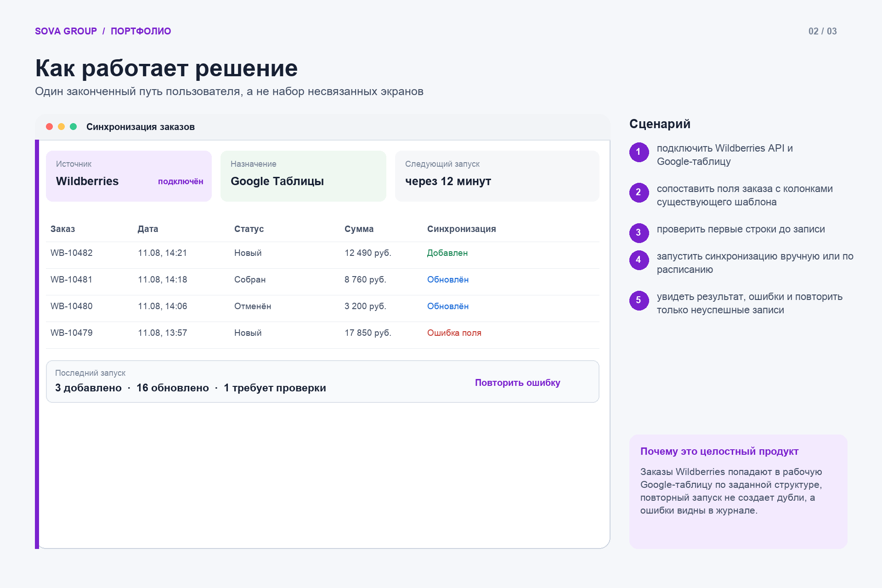Click the step text сопоставить поля заказа
The image size is (882, 588).
click(x=745, y=195)
